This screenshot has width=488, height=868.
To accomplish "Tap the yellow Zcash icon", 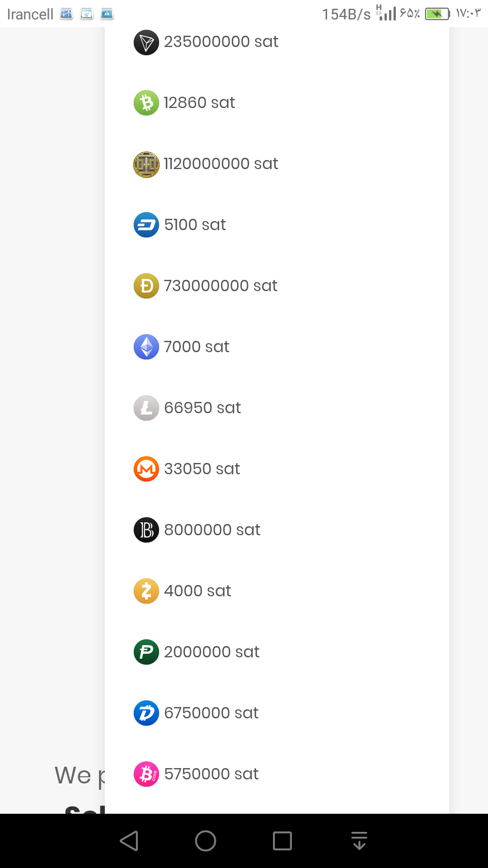I will click(x=146, y=591).
